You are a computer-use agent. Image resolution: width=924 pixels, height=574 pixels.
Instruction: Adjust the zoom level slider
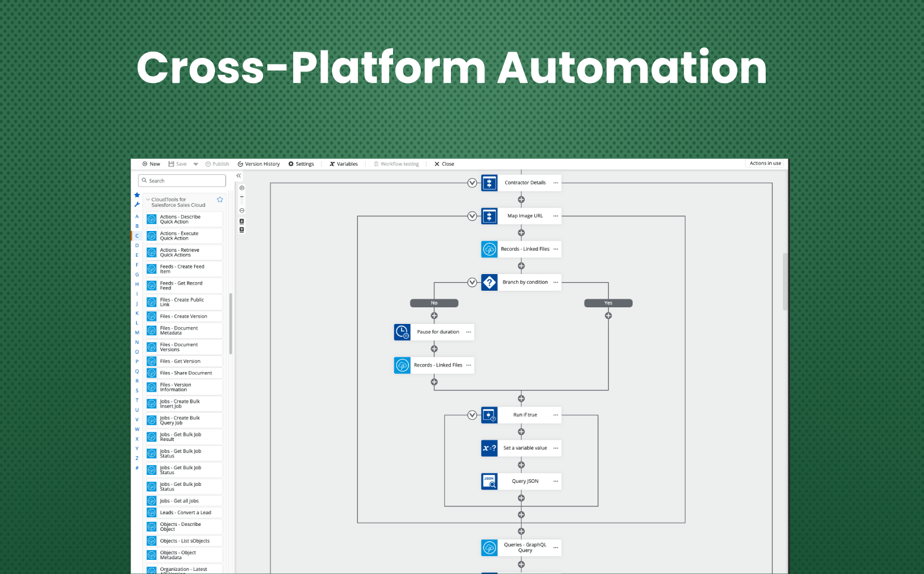[241, 197]
